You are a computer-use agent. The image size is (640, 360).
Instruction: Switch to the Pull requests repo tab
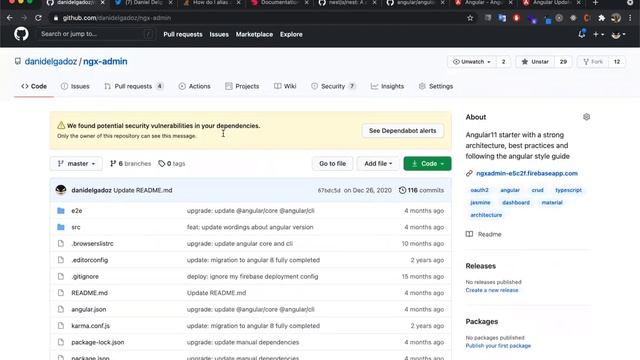[133, 86]
